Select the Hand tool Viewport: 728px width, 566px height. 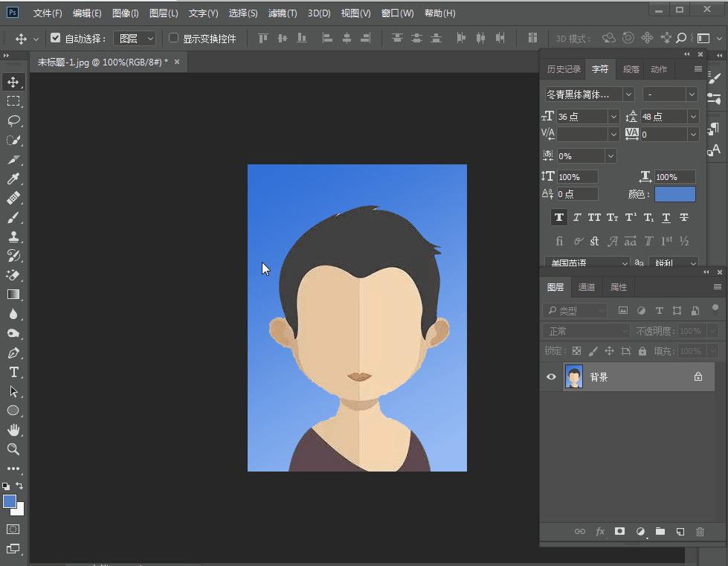(13, 430)
